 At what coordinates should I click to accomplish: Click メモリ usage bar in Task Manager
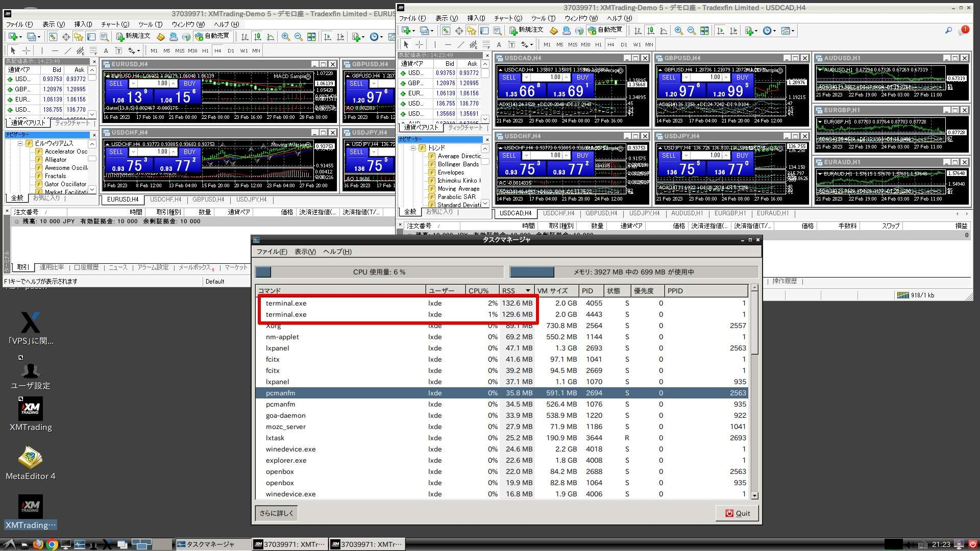tap(633, 272)
